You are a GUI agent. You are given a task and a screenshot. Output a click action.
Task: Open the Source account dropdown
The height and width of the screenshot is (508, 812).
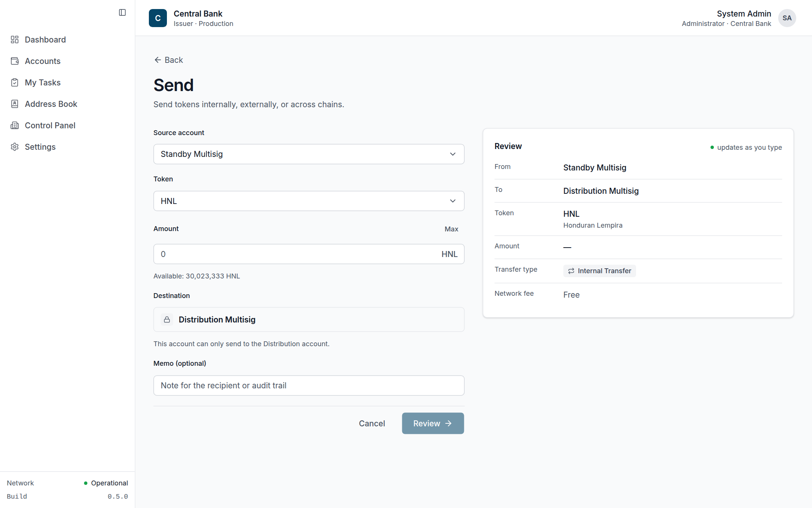pos(309,154)
